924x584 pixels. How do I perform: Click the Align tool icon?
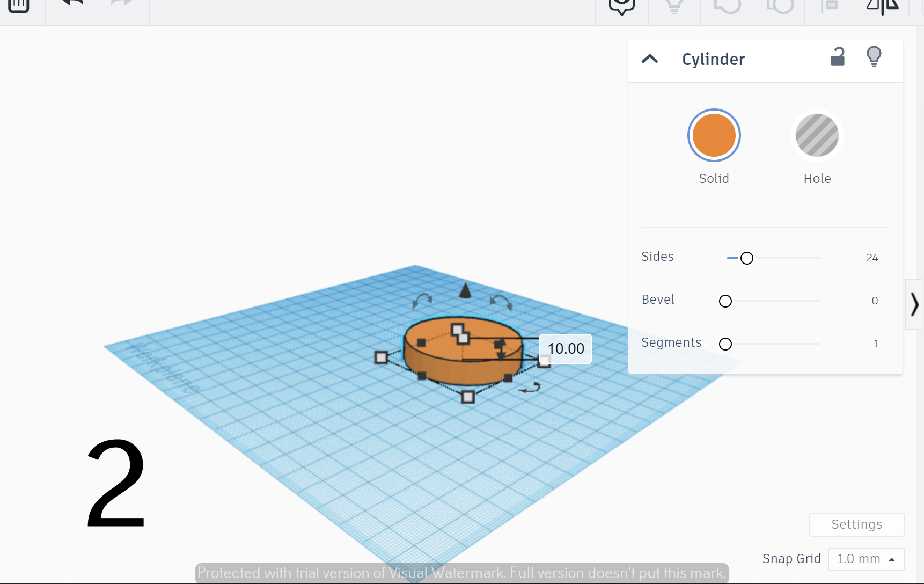pos(830,5)
